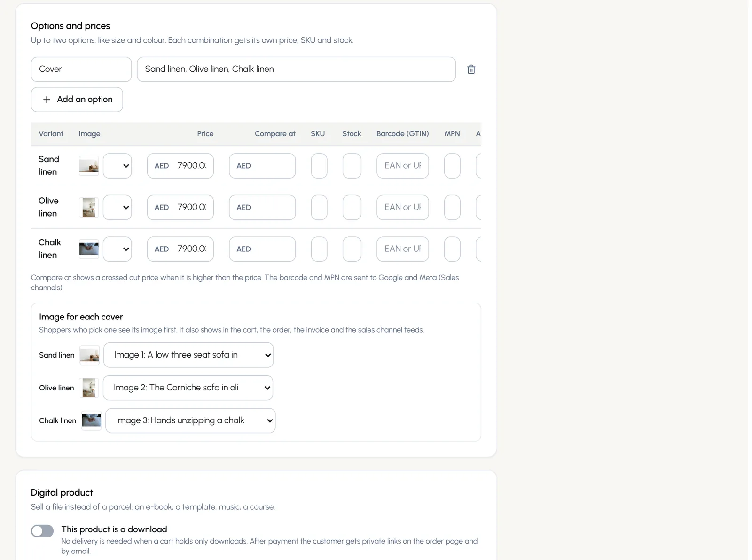Toggle This product is a download switch
This screenshot has height=560, width=752.
point(42,531)
